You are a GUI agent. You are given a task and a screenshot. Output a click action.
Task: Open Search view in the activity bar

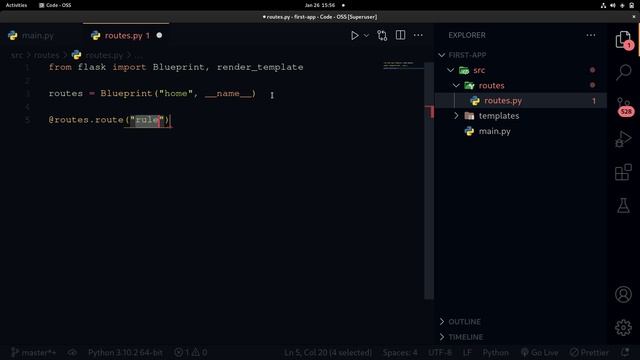[623, 72]
